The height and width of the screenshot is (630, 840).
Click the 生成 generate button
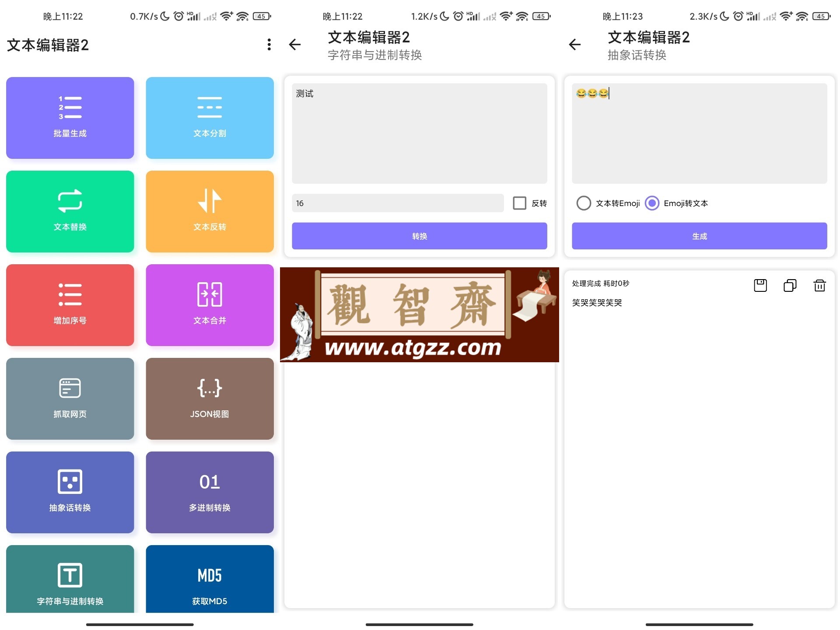coord(699,236)
